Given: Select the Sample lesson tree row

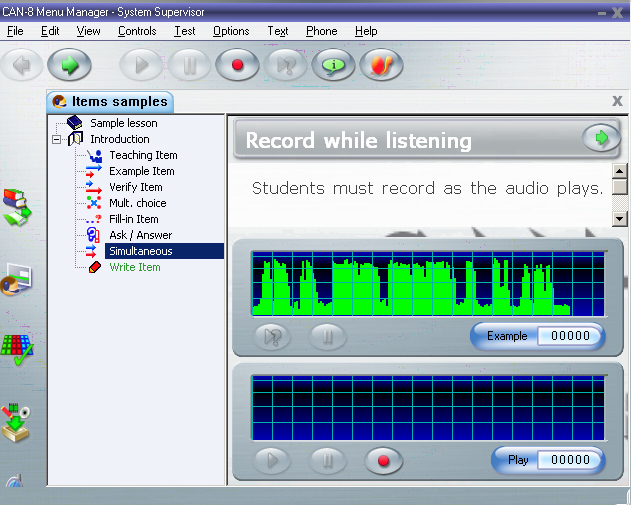Looking at the screenshot, I should pyautogui.click(x=124, y=123).
